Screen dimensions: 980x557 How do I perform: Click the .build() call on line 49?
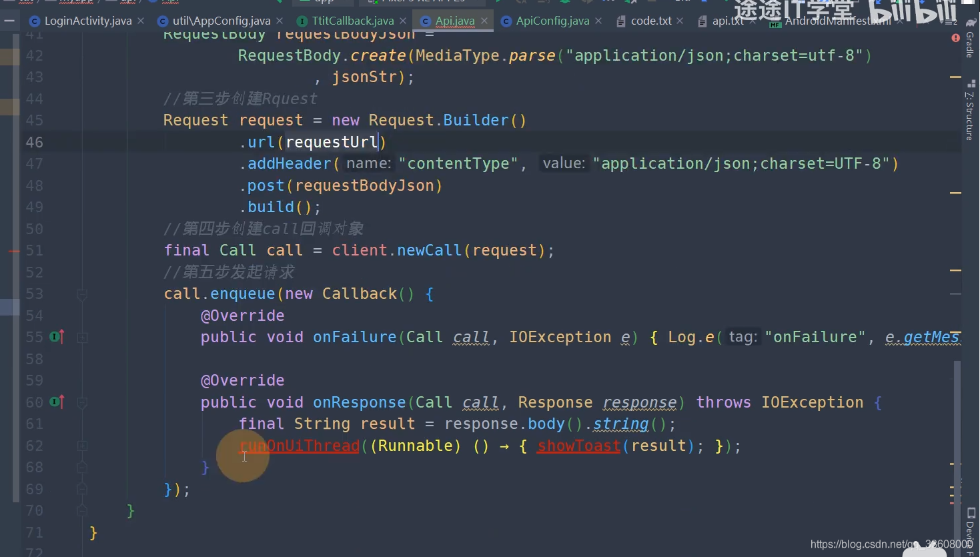(280, 207)
